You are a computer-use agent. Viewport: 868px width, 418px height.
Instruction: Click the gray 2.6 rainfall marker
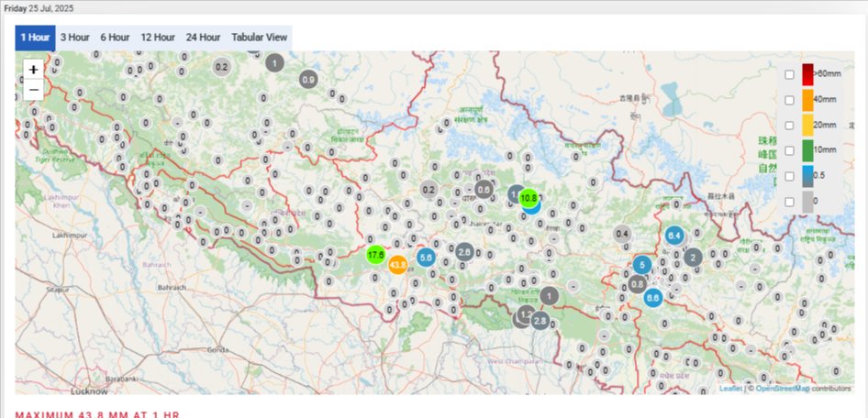pyautogui.click(x=464, y=251)
